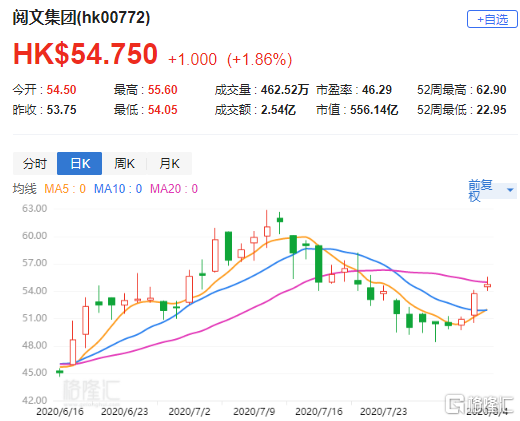
Task: Click the 45.00 price axis label
Action: (x=35, y=373)
